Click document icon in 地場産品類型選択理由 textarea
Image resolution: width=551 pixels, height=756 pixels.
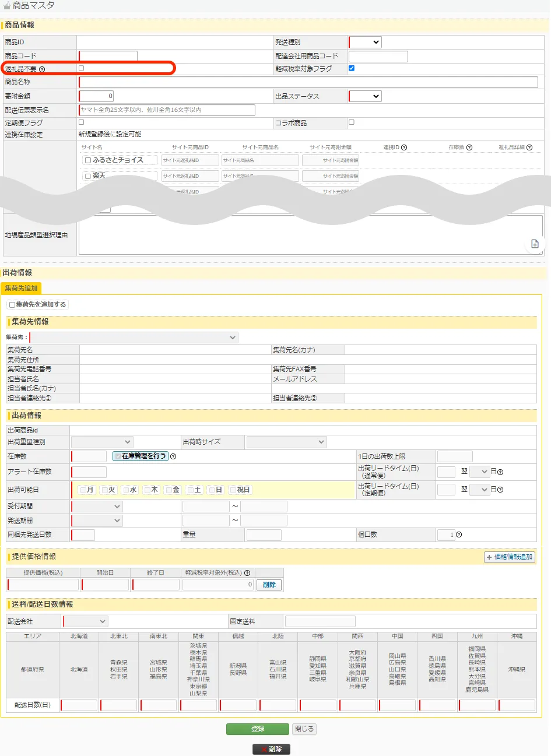[535, 244]
